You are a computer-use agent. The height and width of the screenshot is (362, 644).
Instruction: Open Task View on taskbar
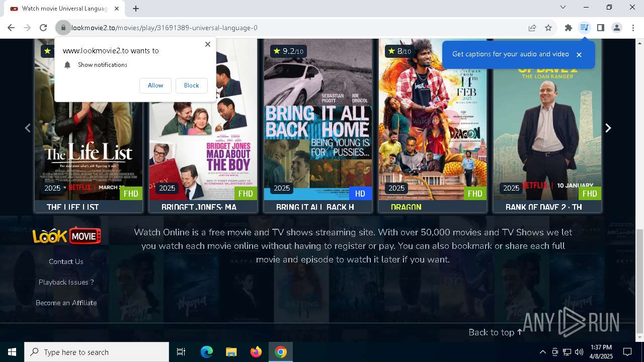click(181, 352)
